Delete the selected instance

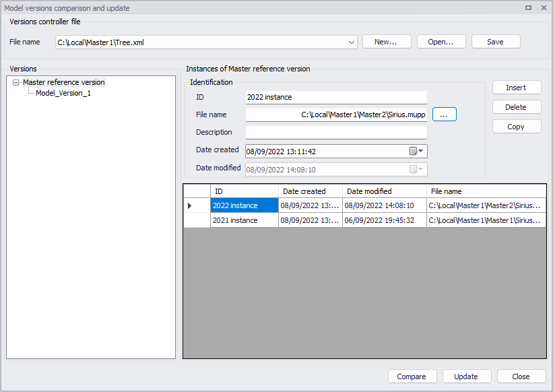click(517, 107)
